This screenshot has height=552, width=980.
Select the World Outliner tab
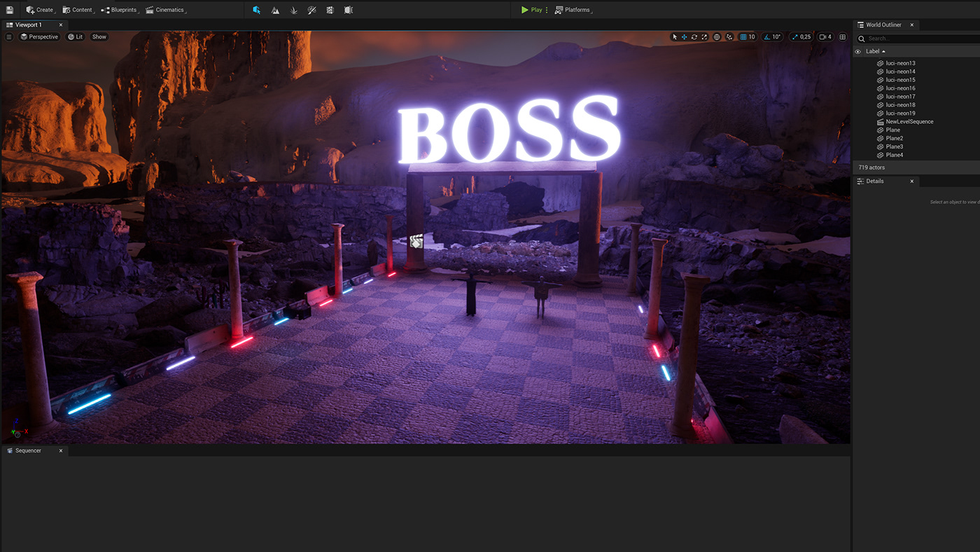(883, 25)
